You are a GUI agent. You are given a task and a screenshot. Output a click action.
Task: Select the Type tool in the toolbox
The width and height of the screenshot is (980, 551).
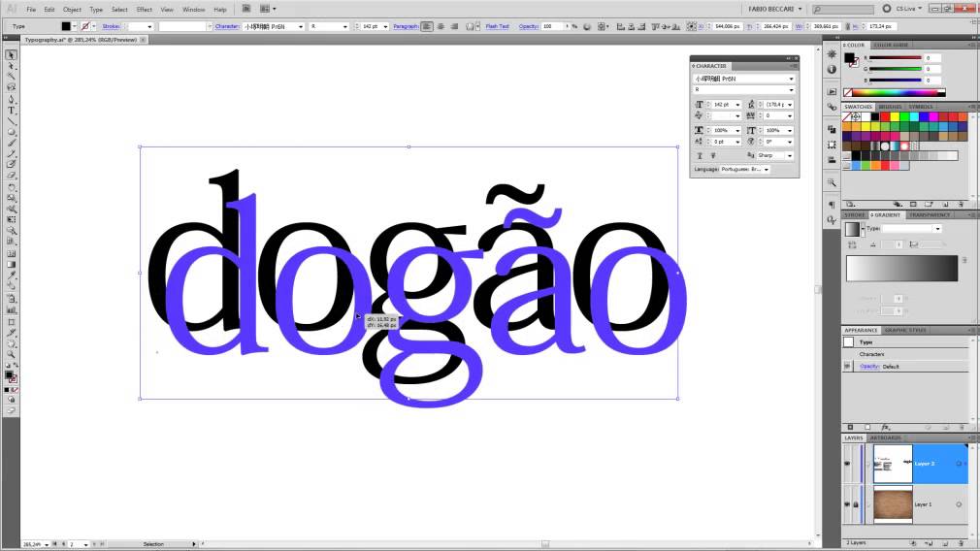(11, 110)
